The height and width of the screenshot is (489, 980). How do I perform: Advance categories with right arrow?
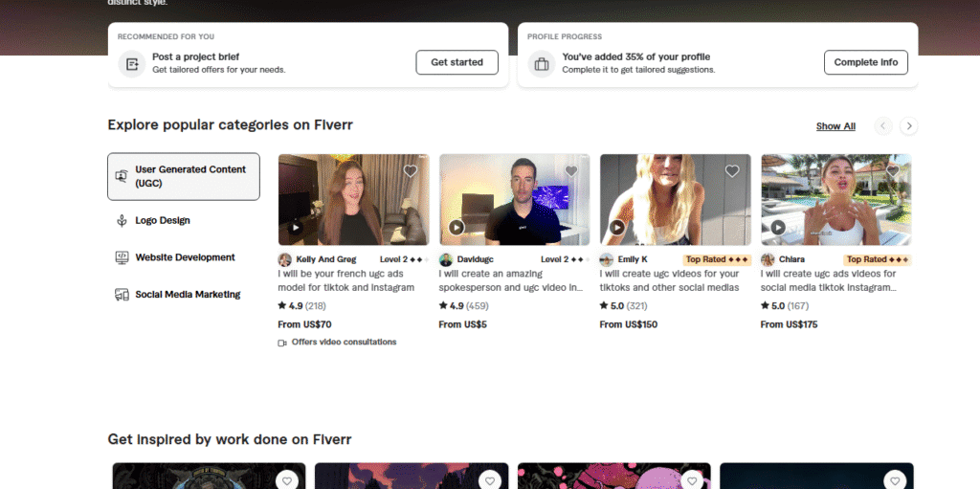coord(909,125)
